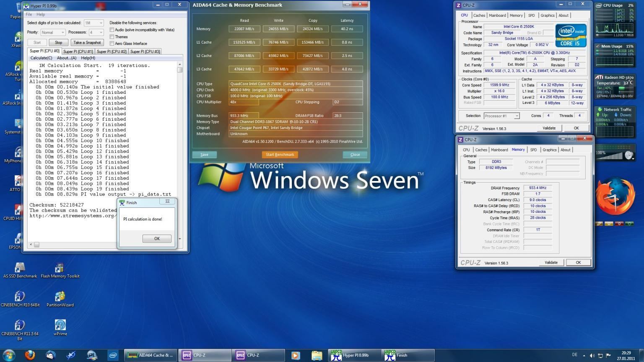The width and height of the screenshot is (644, 362).
Task: Open the Action Center flag icon
Action: coord(608,355)
